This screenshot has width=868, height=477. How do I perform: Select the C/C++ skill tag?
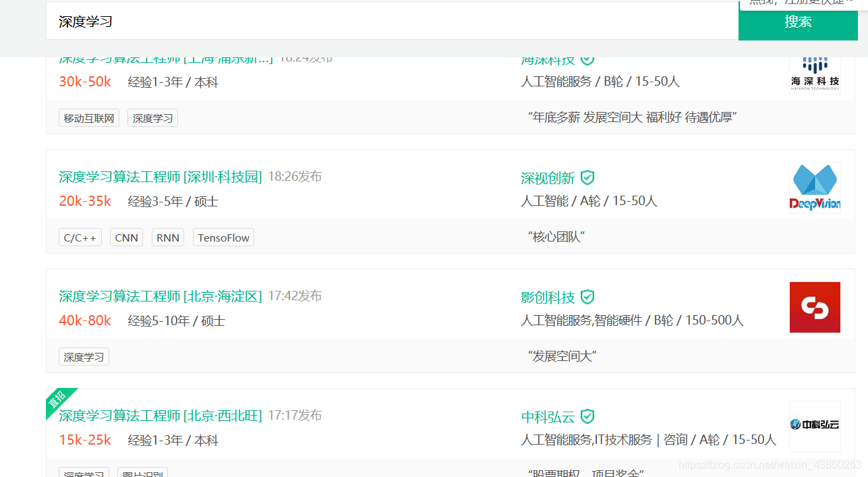pyautogui.click(x=80, y=237)
